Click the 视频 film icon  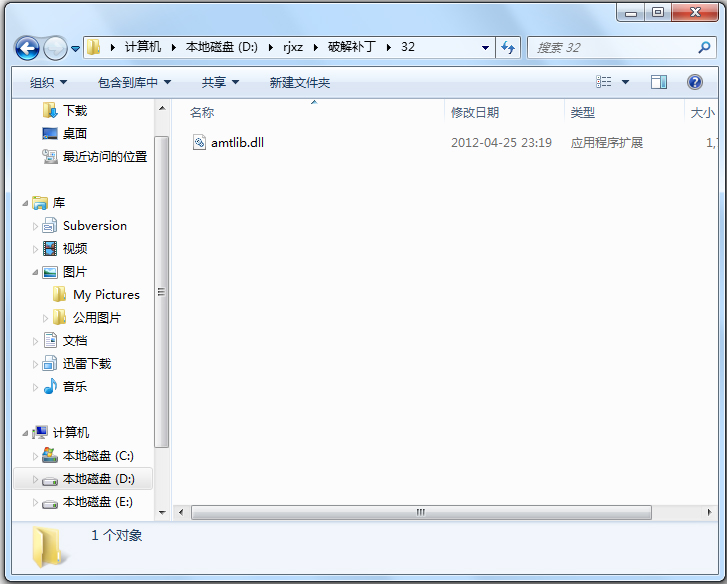point(50,248)
